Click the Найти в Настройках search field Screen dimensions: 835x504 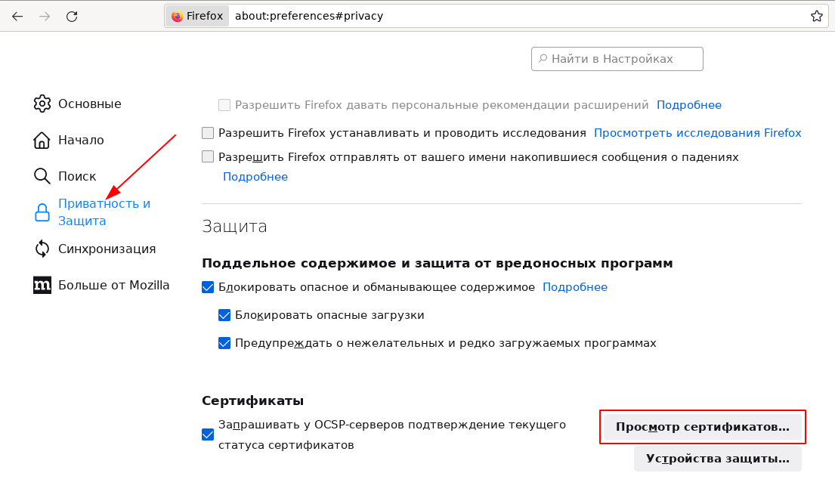[x=617, y=59]
